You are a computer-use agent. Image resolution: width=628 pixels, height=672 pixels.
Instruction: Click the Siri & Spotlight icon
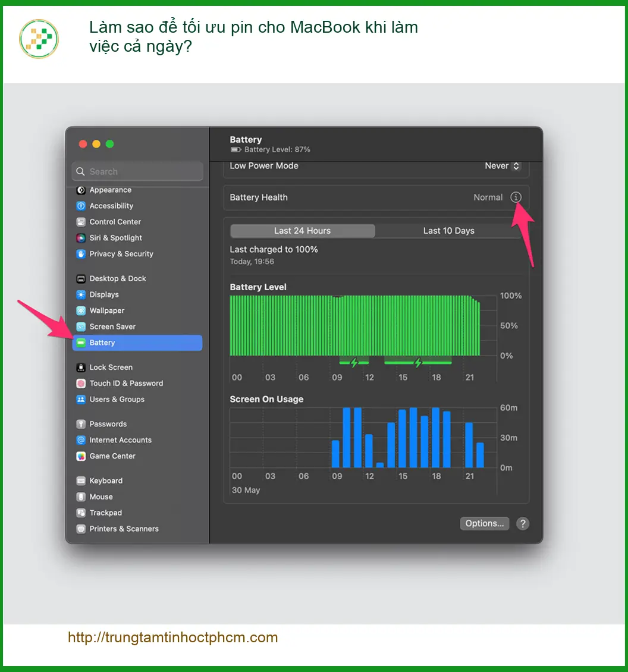81,238
